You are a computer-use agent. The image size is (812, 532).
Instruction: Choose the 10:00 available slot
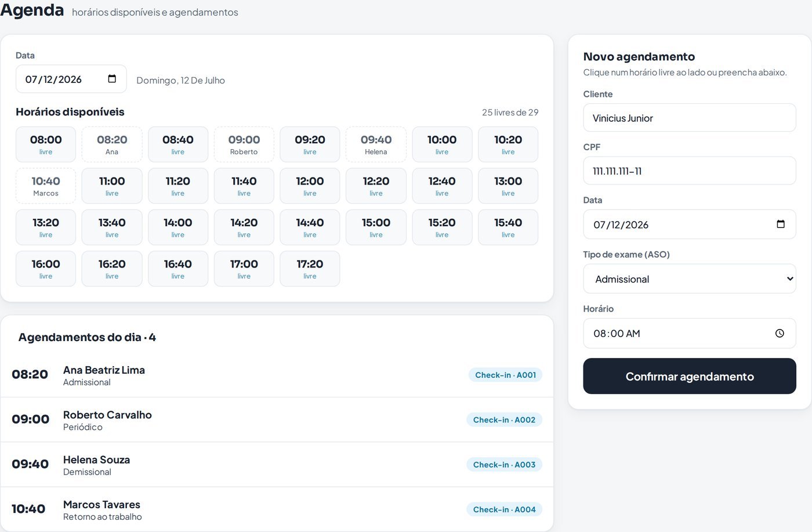point(442,144)
